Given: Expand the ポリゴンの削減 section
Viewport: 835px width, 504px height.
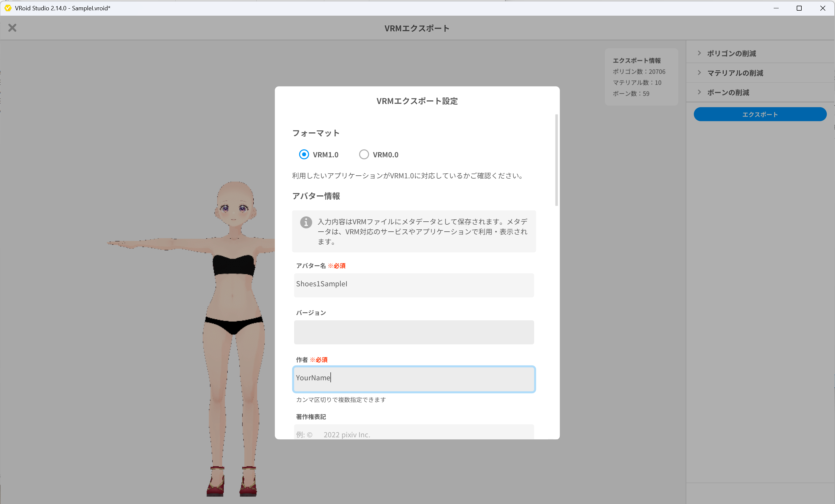Looking at the screenshot, I should coord(760,53).
